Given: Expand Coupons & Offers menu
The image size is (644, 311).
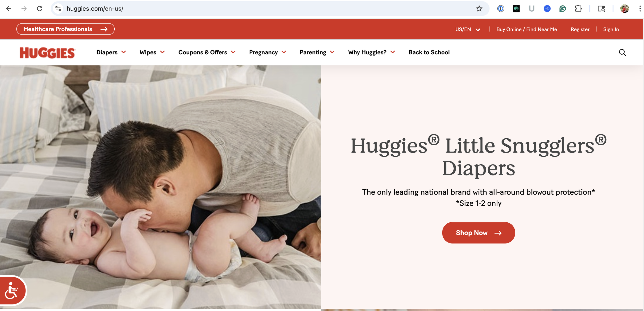Looking at the screenshot, I should click(207, 53).
